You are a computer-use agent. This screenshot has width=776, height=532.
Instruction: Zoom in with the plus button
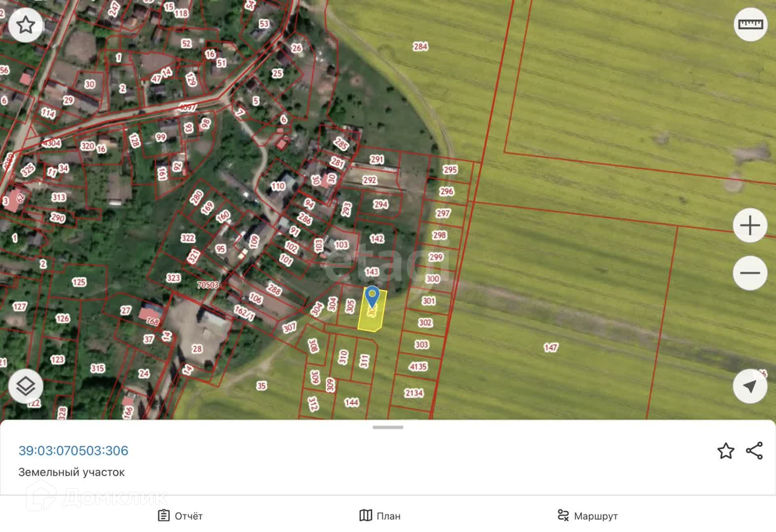(750, 225)
